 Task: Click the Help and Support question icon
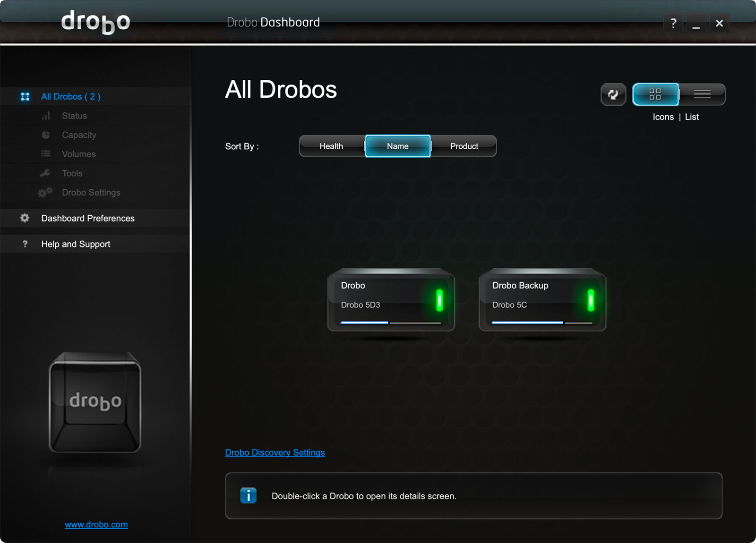[25, 244]
